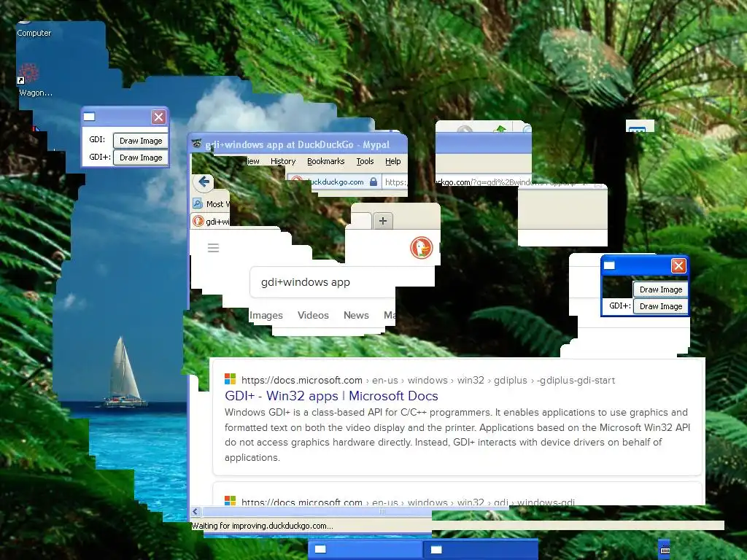Open the DuckDuckGo hamburger menu

click(x=214, y=248)
